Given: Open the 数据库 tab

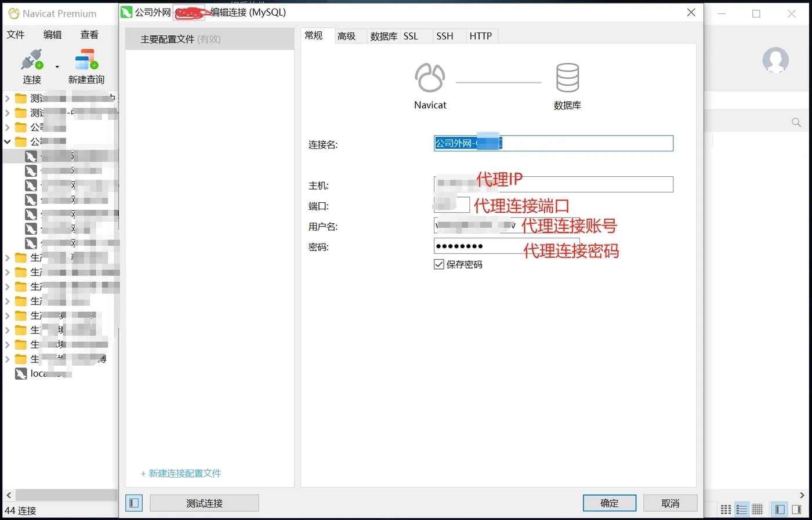Looking at the screenshot, I should point(384,36).
